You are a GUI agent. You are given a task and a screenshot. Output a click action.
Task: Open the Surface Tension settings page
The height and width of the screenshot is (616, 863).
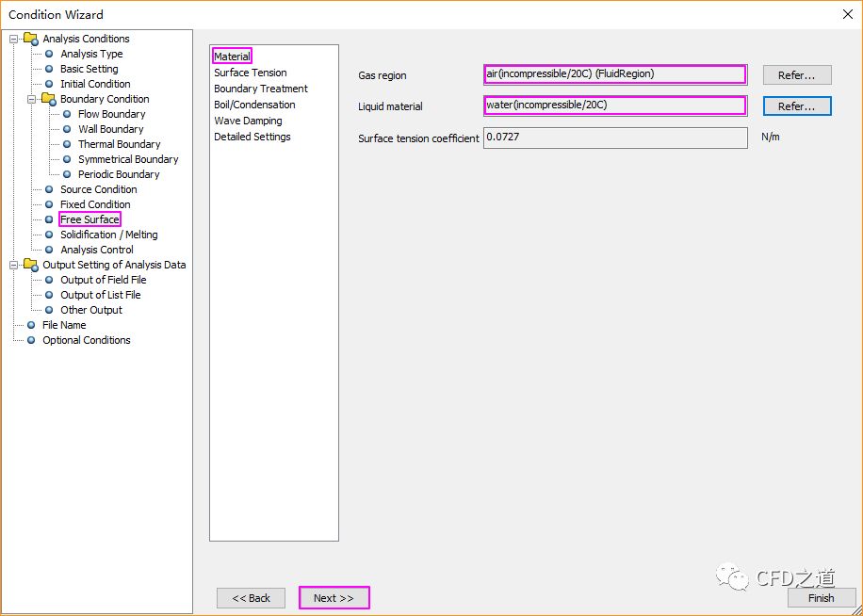click(x=250, y=73)
